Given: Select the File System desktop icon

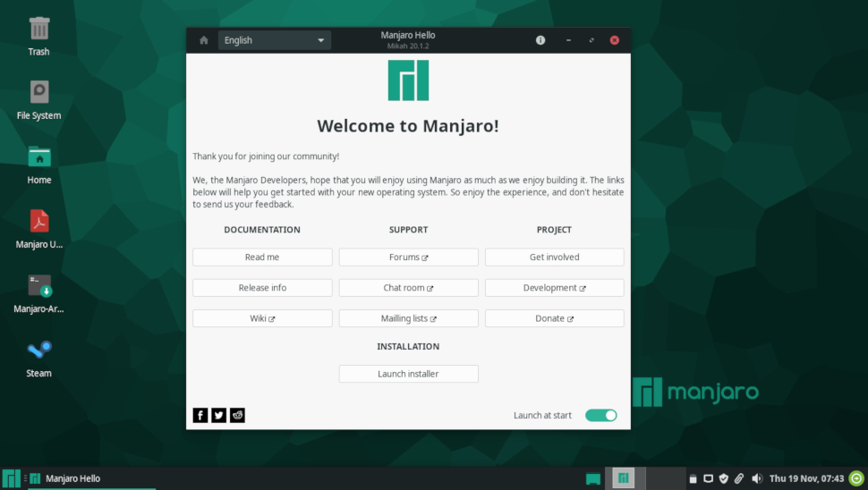Looking at the screenshot, I should click(x=38, y=101).
